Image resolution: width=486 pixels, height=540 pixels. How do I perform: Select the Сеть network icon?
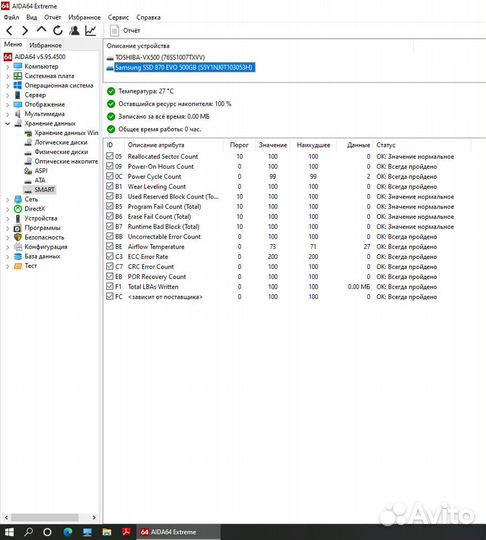click(18, 199)
